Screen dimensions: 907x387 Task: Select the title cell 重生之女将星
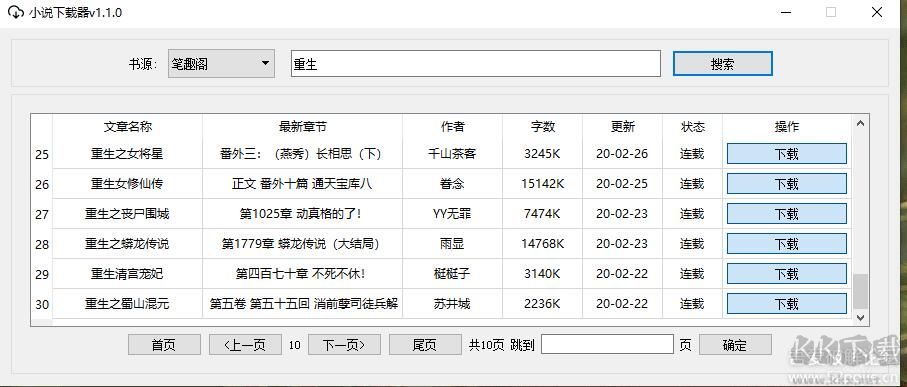(x=127, y=154)
